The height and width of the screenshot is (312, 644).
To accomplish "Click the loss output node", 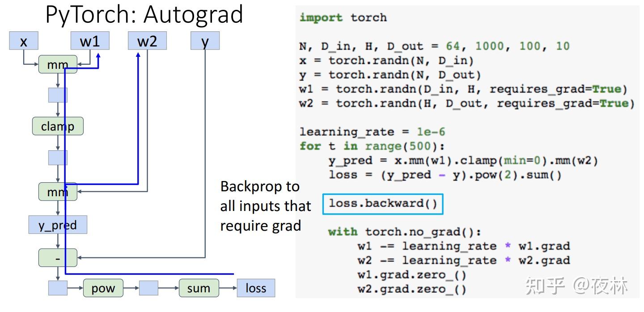I will click(x=256, y=288).
